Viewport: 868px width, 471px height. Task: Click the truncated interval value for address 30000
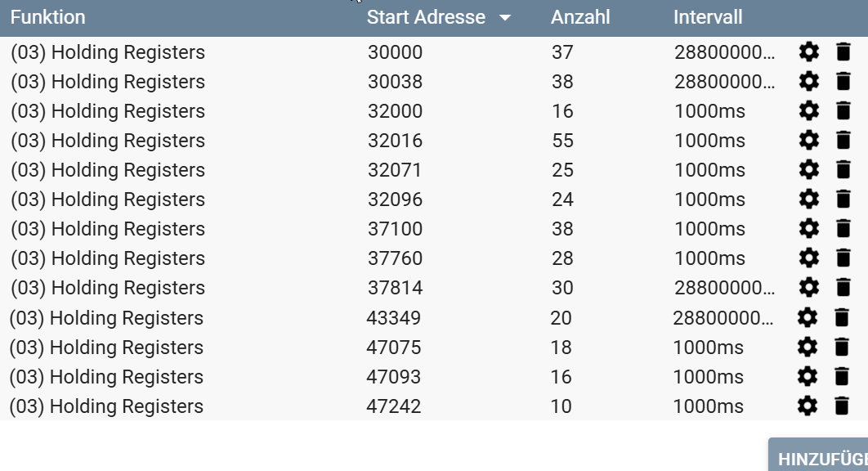click(724, 53)
